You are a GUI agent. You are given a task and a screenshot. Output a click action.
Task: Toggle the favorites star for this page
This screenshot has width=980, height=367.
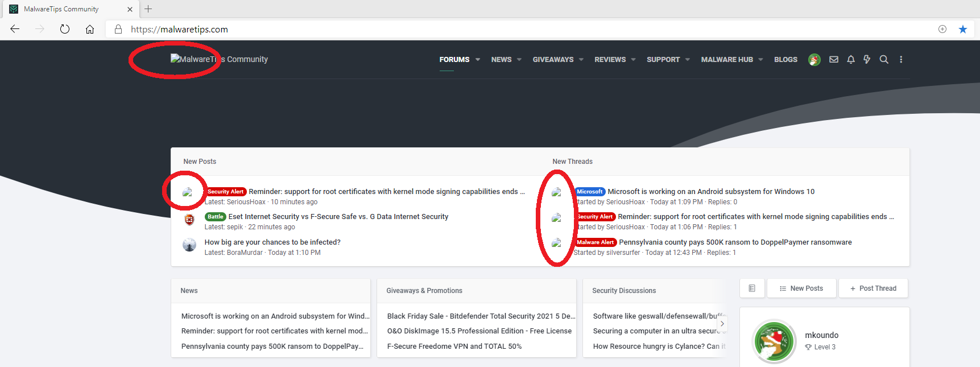click(x=963, y=29)
